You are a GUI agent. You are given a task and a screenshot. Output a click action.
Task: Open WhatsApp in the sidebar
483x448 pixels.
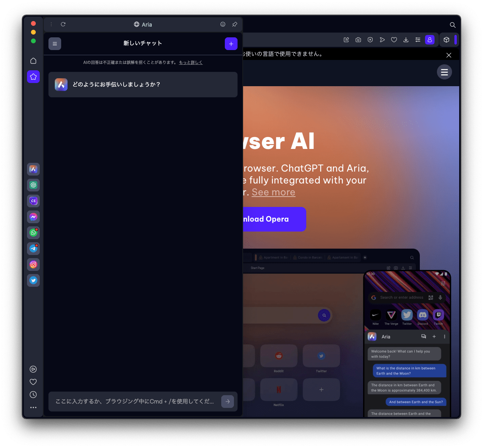33,233
